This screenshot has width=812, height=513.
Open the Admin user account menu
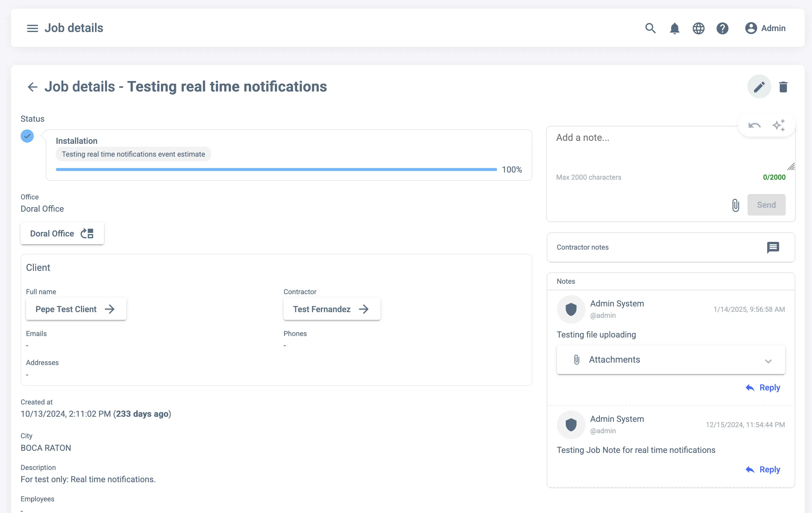pyautogui.click(x=765, y=28)
